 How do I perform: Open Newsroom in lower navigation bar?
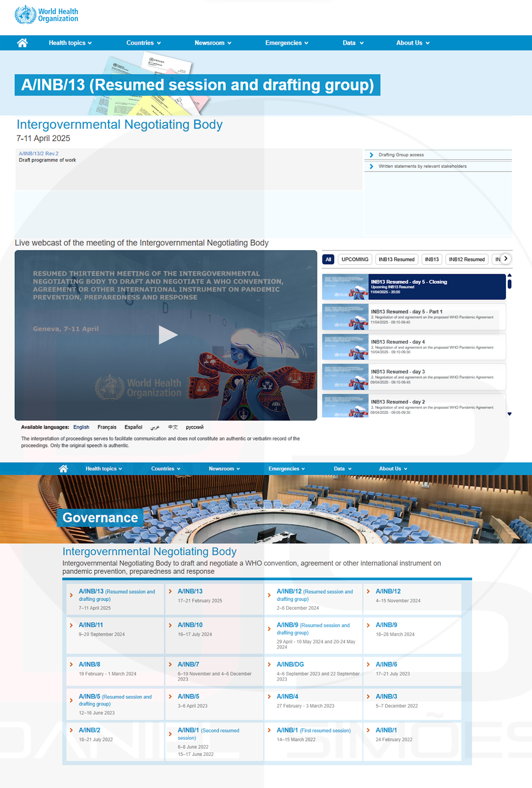tap(224, 468)
